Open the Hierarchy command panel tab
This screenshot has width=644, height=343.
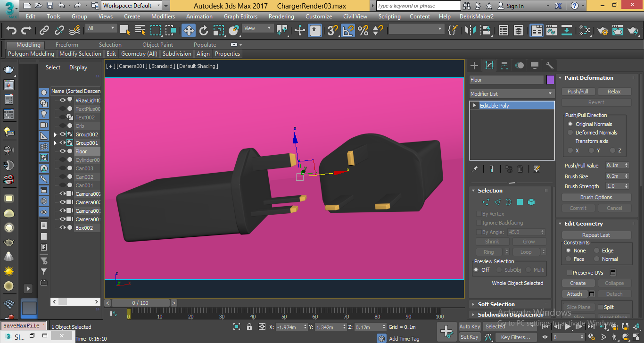[x=504, y=66]
